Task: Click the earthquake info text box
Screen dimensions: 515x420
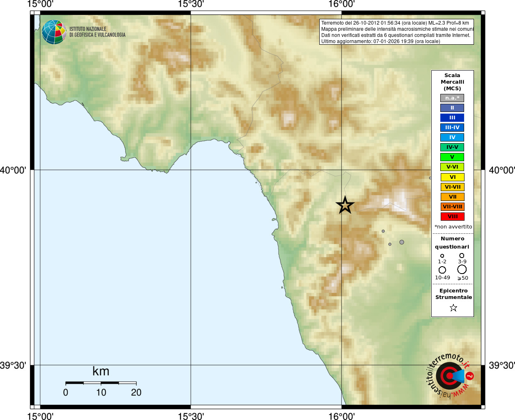Action: click(x=396, y=32)
